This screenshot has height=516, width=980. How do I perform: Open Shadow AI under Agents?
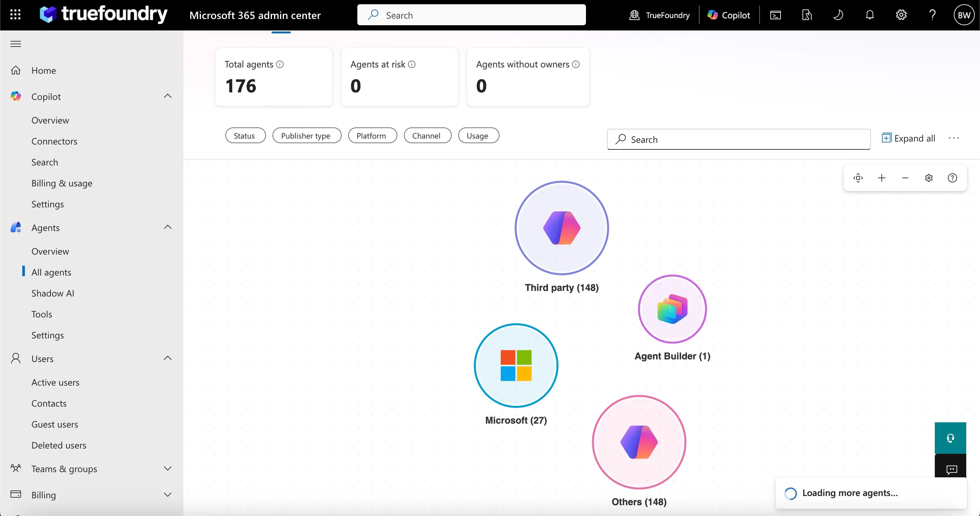click(53, 293)
